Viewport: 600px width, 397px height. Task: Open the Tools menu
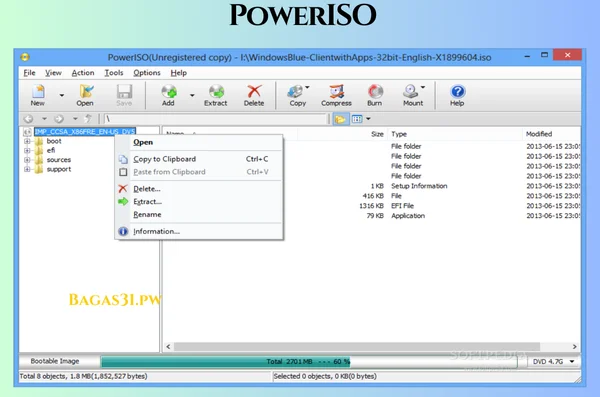tap(114, 73)
